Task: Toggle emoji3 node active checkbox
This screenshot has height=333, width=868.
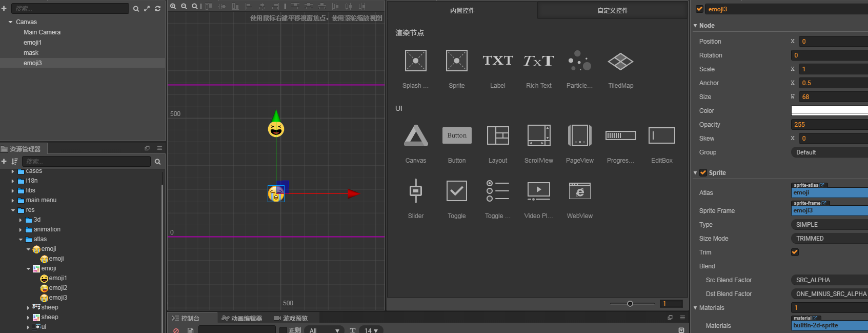Action: pos(699,9)
